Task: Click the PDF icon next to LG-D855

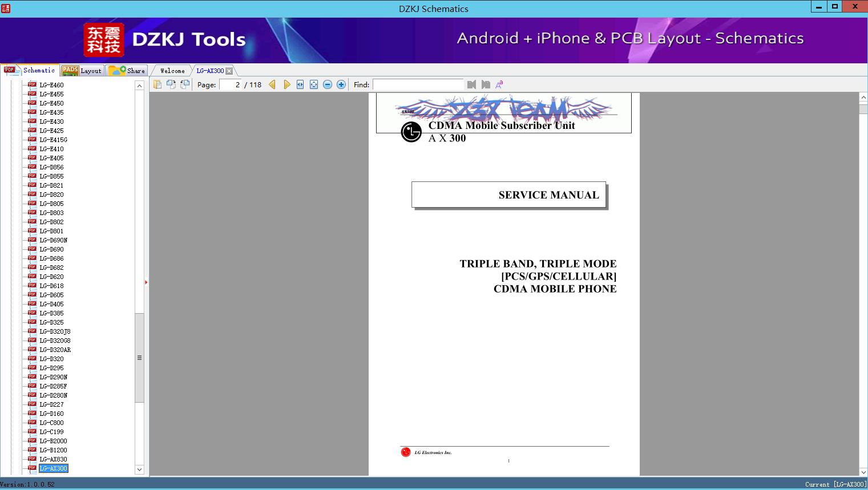Action: 32,176
